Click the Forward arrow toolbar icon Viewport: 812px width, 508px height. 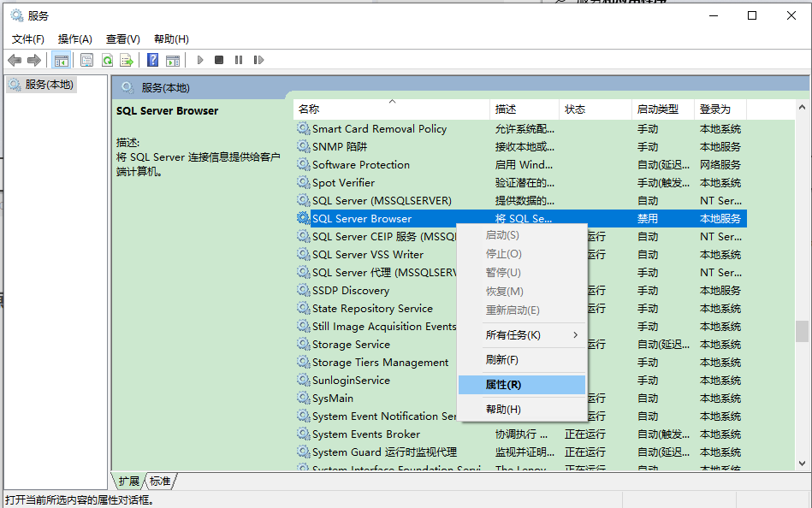(x=34, y=60)
